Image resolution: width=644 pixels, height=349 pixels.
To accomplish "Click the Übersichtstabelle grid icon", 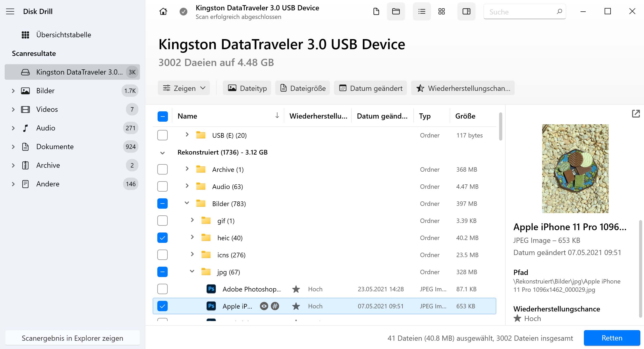I will point(25,35).
